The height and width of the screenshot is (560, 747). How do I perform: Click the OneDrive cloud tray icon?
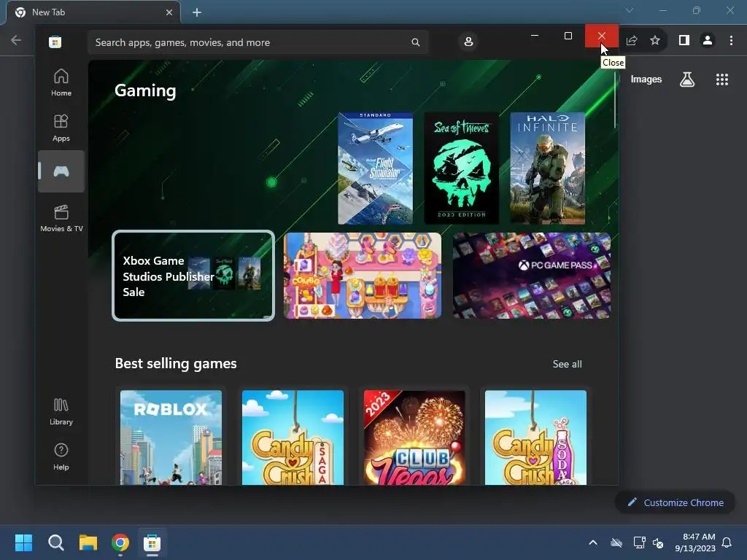pyautogui.click(x=616, y=542)
